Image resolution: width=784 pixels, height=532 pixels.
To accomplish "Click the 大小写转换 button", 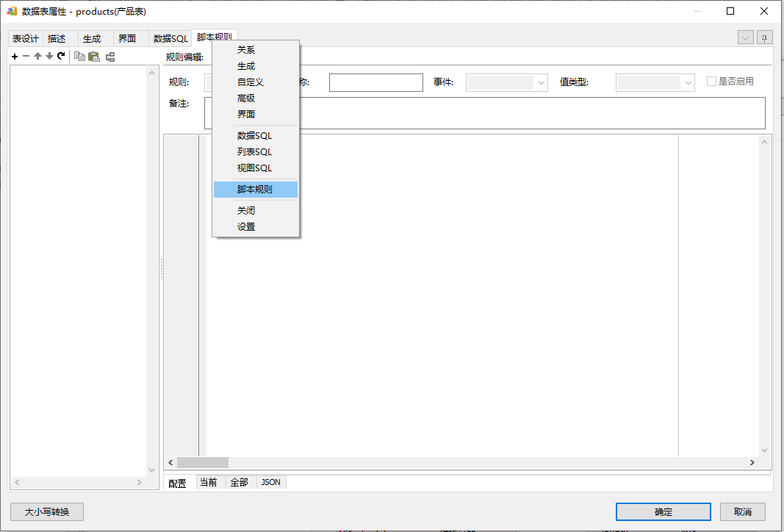I will 47,512.
